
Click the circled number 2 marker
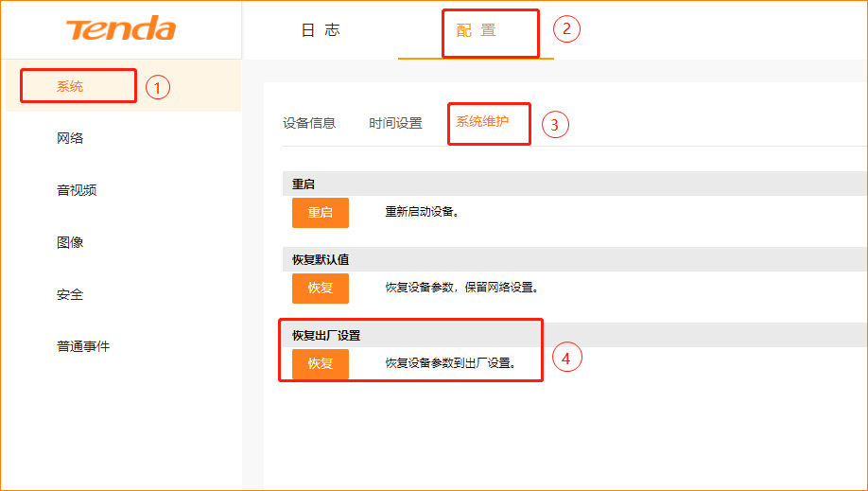click(x=567, y=28)
